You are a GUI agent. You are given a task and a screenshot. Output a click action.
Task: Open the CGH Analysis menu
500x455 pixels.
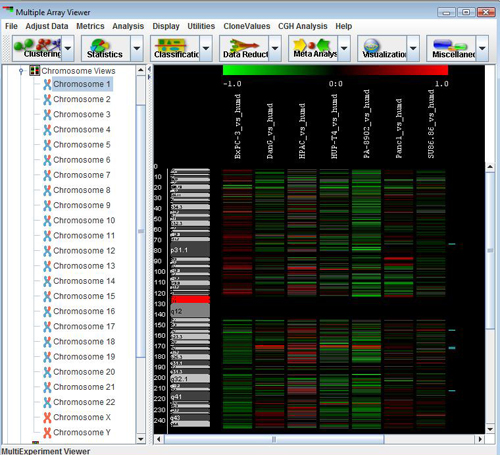tap(303, 26)
